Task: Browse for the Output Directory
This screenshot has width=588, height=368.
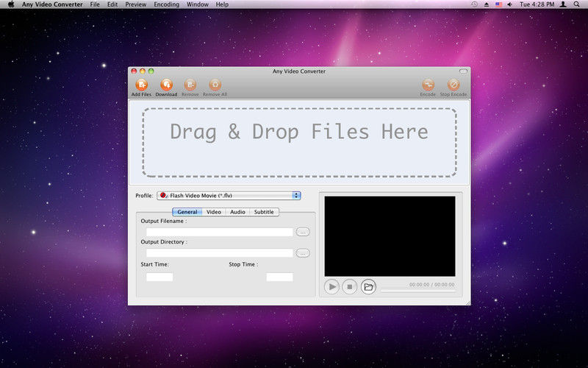Action: tap(303, 253)
